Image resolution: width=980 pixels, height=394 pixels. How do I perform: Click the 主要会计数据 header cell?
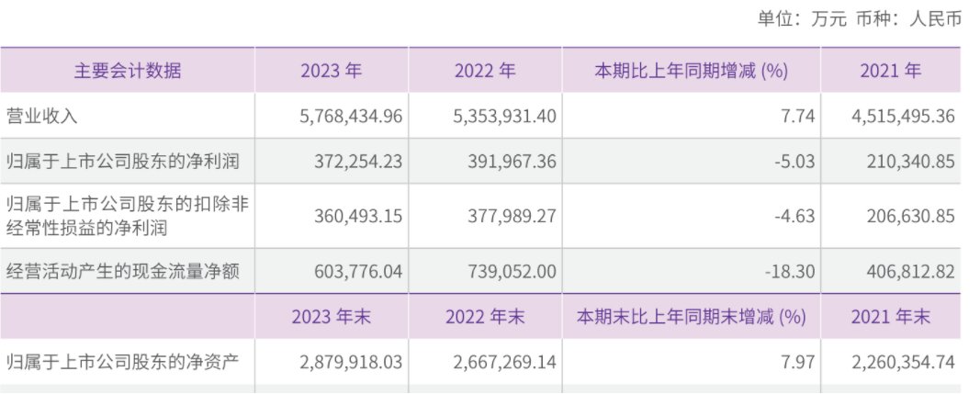(128, 71)
